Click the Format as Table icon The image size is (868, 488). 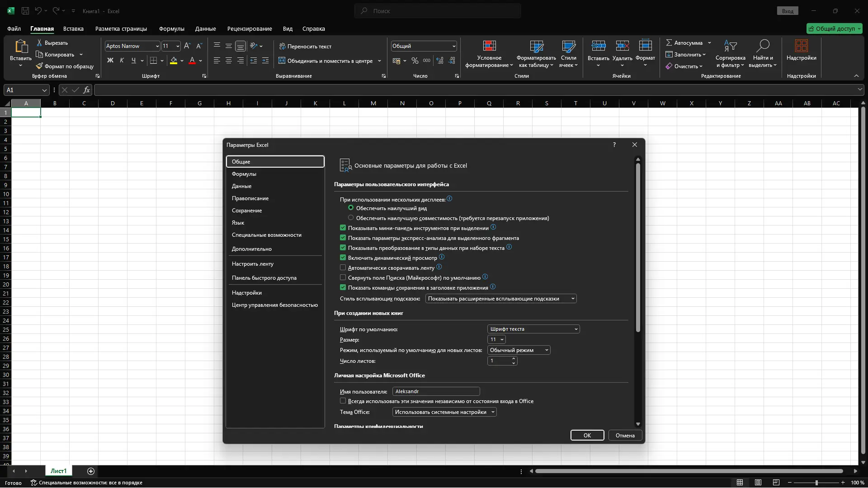(x=536, y=46)
